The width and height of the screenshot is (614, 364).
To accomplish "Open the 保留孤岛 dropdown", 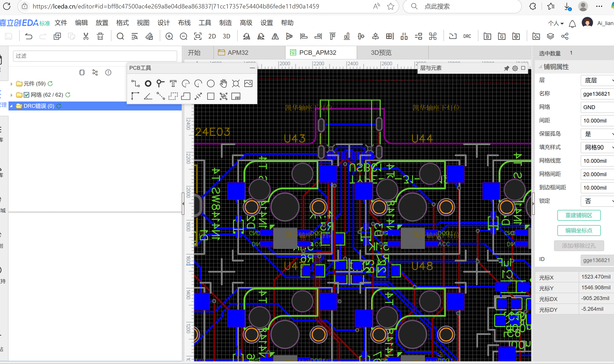I will (x=597, y=134).
